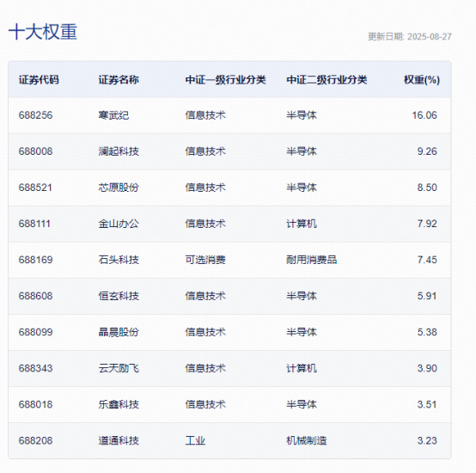Viewport: 476px width, 473px height.
Task: Click the 云天励飞 security name
Action: coord(119,368)
